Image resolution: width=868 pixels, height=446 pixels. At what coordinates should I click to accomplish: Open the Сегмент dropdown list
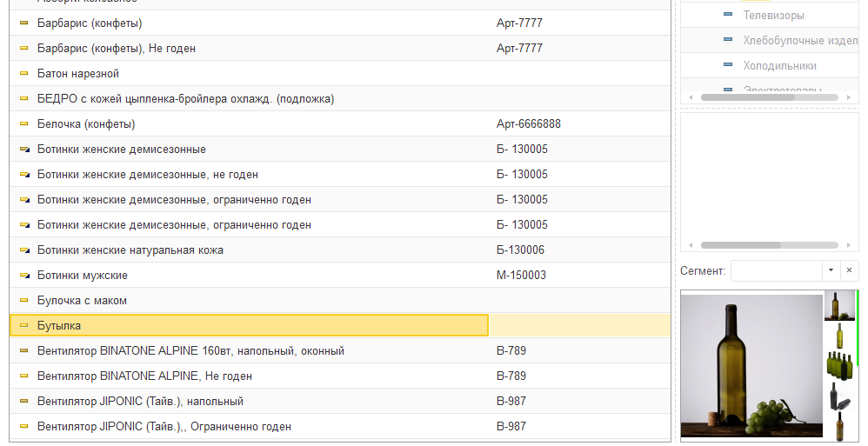click(831, 270)
